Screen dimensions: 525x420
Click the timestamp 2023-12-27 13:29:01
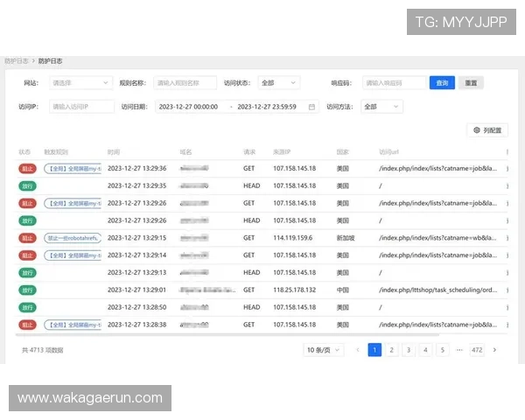136,290
